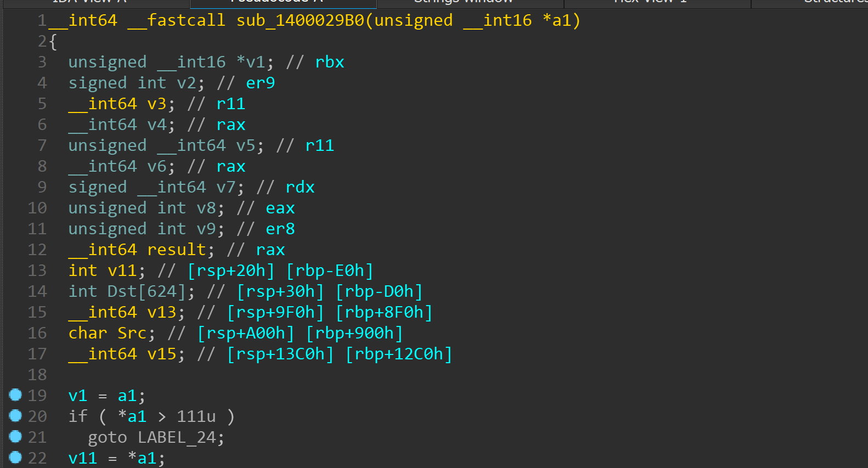The image size is (868, 468).
Task: Click the rbx register comment for v1
Action: (329, 63)
